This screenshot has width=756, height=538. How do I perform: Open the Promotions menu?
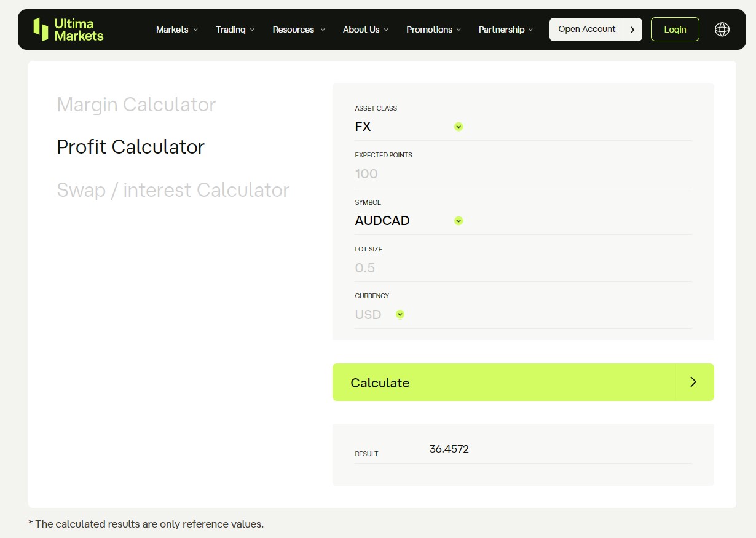pos(433,30)
